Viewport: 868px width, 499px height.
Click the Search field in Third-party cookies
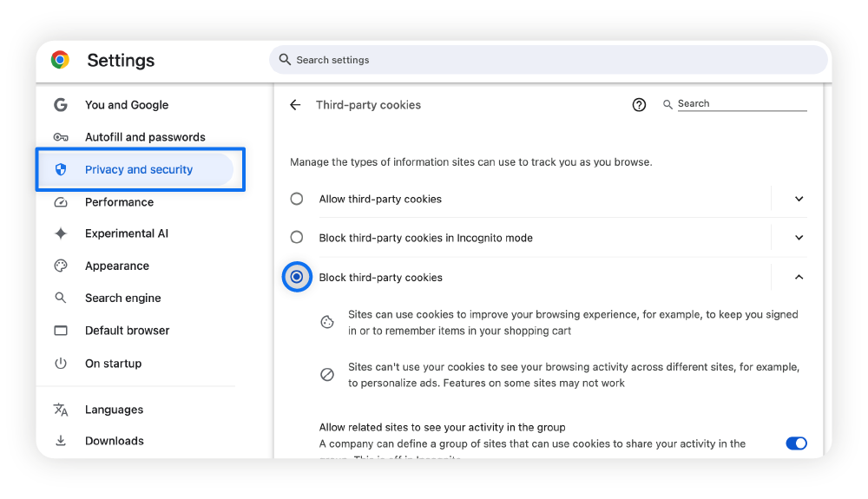pos(742,104)
